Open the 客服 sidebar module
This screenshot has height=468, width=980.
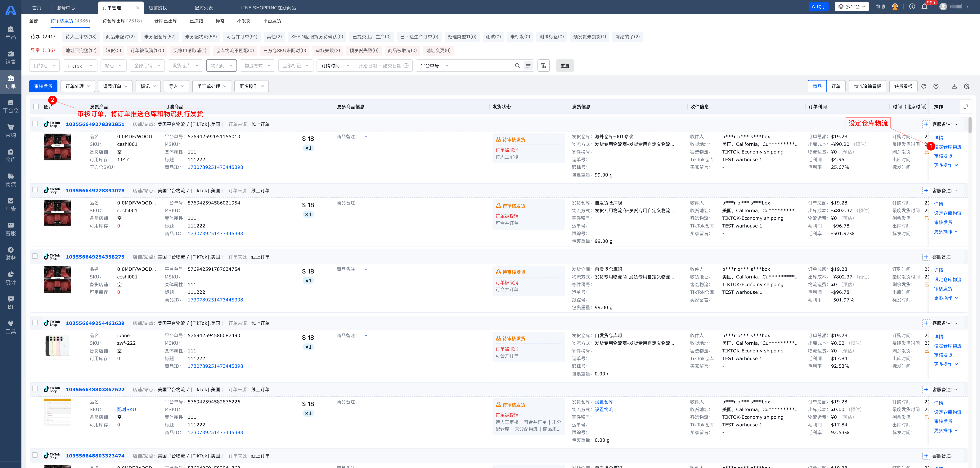[11, 229]
